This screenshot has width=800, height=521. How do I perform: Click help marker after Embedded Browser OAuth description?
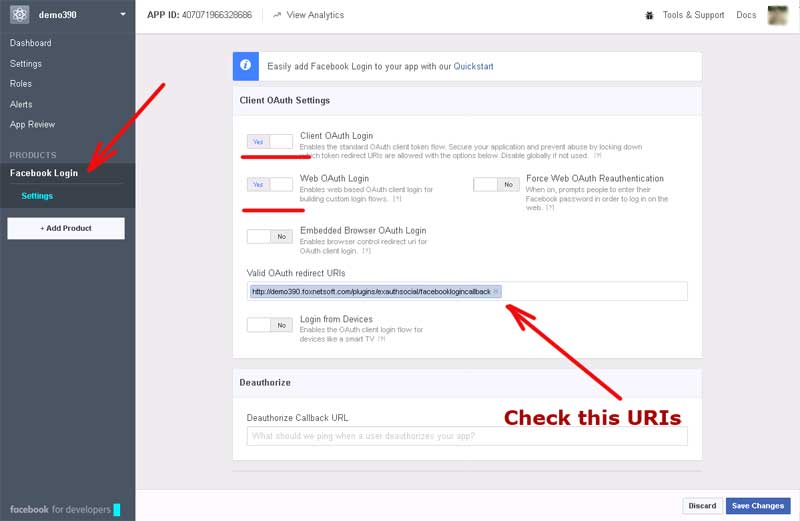366,251
